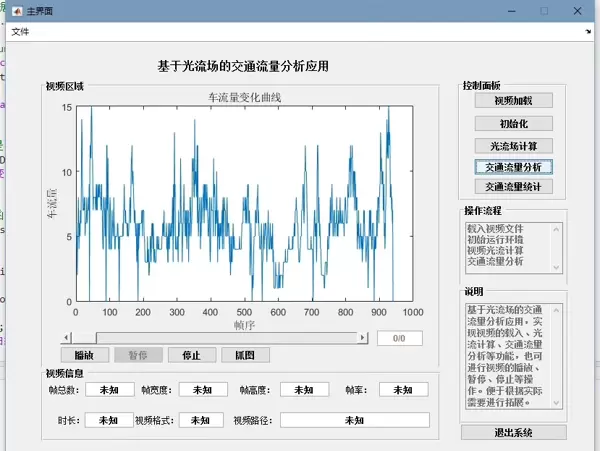Start 光流场计算 from control panel

[512, 146]
